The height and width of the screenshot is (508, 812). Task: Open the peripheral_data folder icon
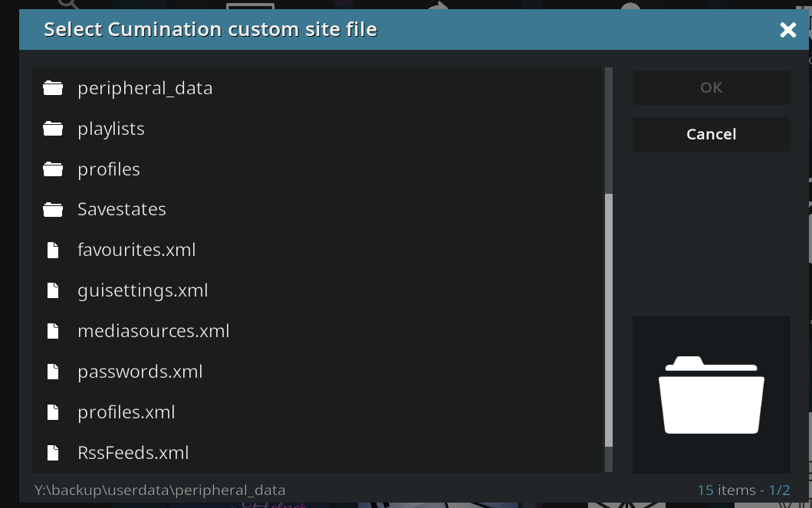[x=52, y=87]
